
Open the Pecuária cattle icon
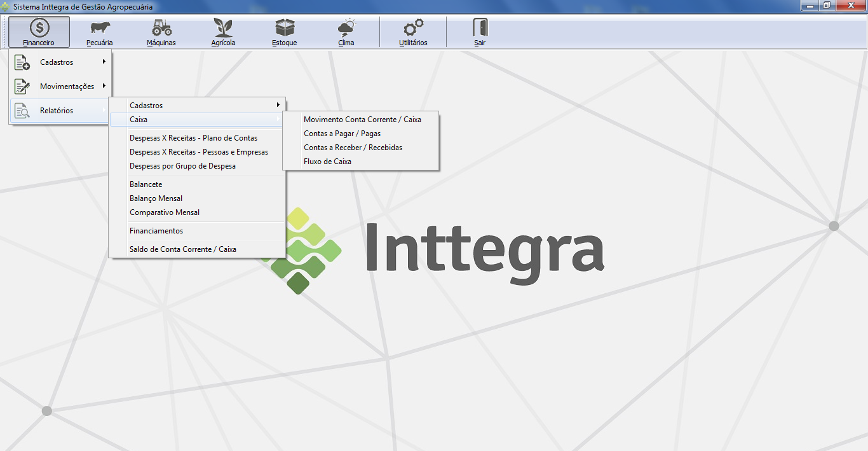(100, 27)
